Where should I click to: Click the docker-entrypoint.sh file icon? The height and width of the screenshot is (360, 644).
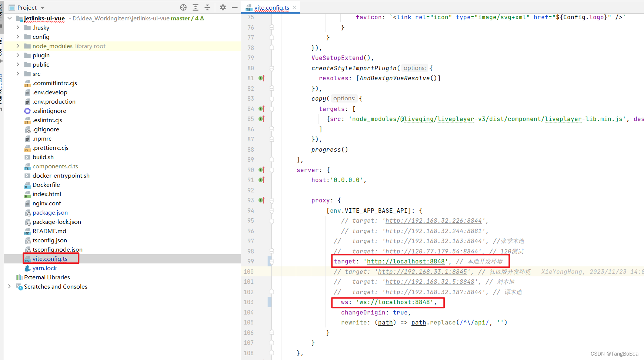click(27, 175)
